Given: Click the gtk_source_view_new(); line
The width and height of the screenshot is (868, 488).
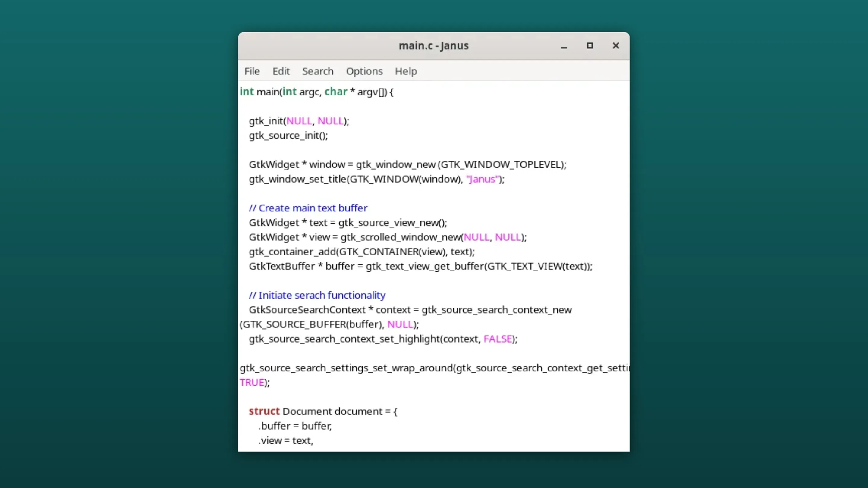Looking at the screenshot, I should pyautogui.click(x=348, y=222).
